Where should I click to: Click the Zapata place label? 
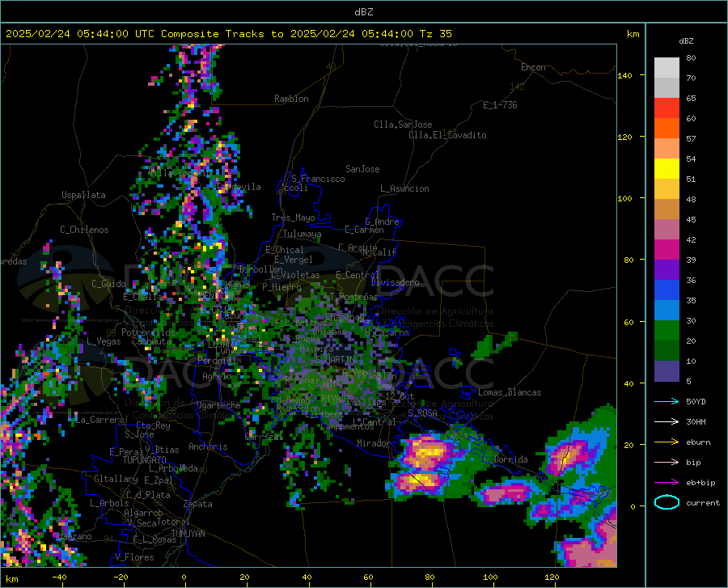point(197,504)
